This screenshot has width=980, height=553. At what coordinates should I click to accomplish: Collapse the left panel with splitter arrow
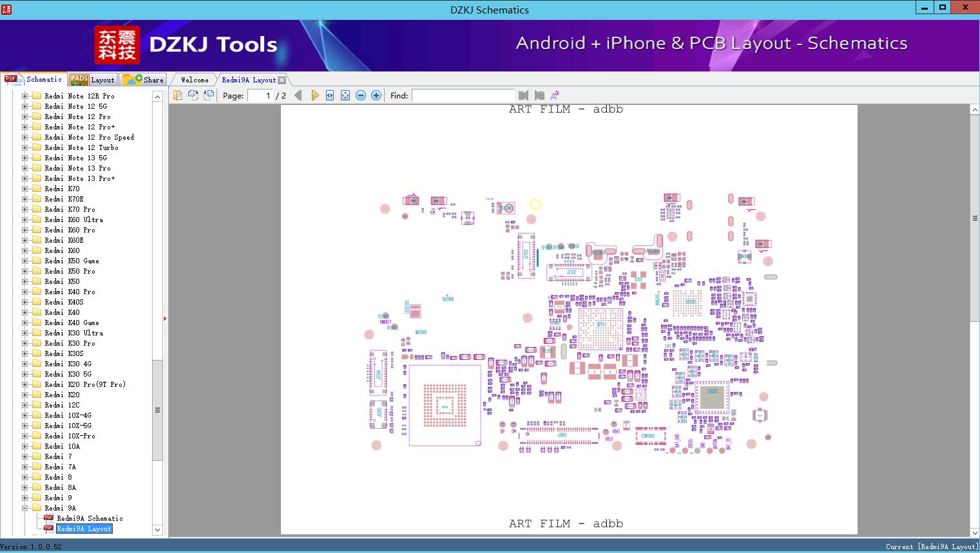tap(165, 319)
